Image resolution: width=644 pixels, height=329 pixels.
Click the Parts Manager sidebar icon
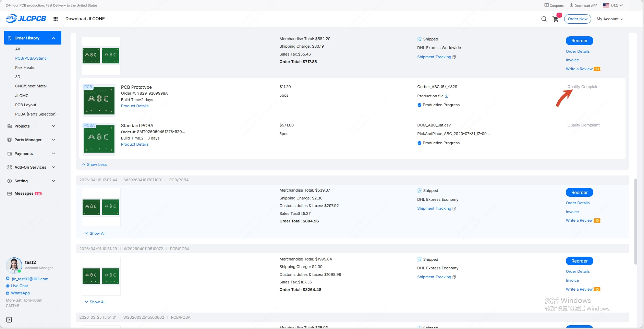pyautogui.click(x=10, y=140)
